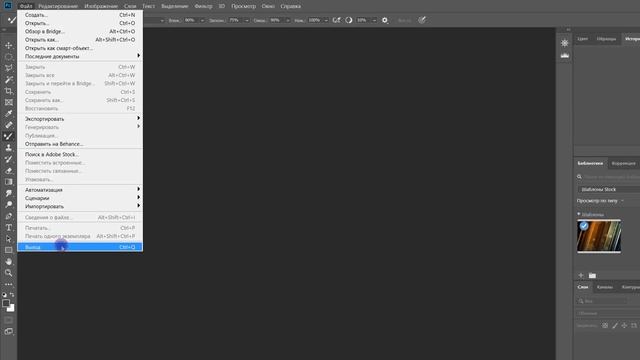This screenshot has height=360, width=640.
Task: Select the History Brush tool
Action: (9, 160)
